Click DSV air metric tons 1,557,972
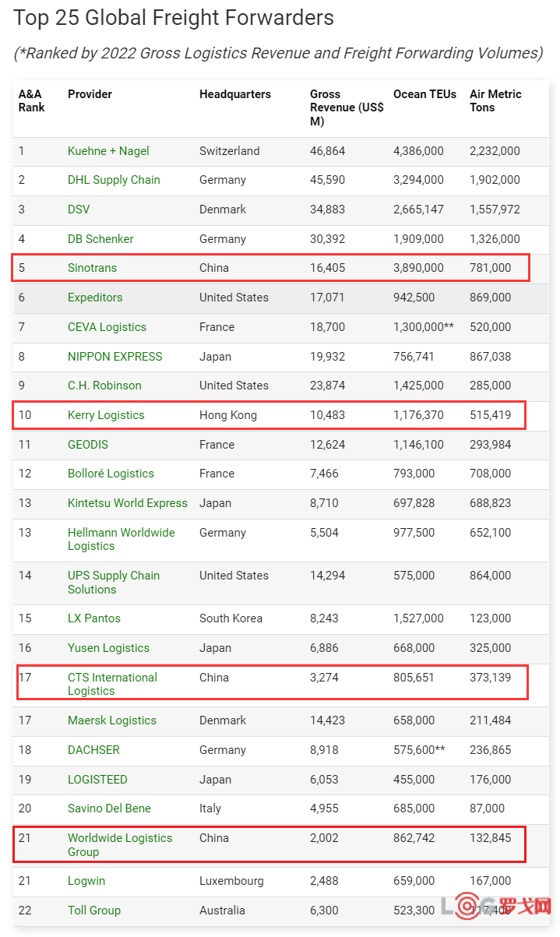This screenshot has width=560, height=937. tap(495, 210)
